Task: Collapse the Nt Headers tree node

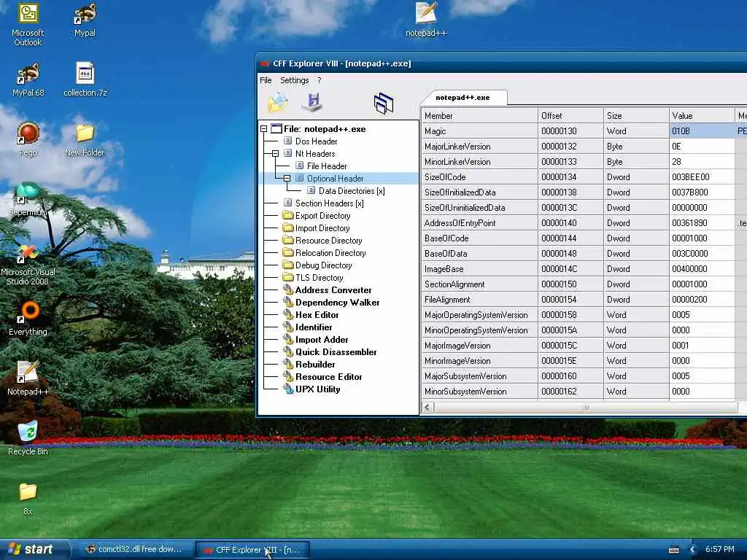Action: coord(275,154)
